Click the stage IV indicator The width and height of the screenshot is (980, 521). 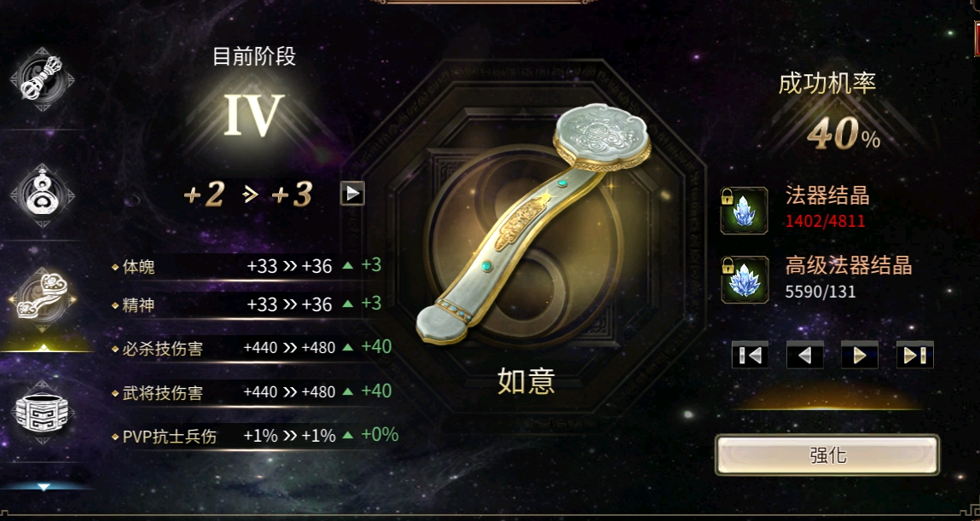[x=254, y=115]
